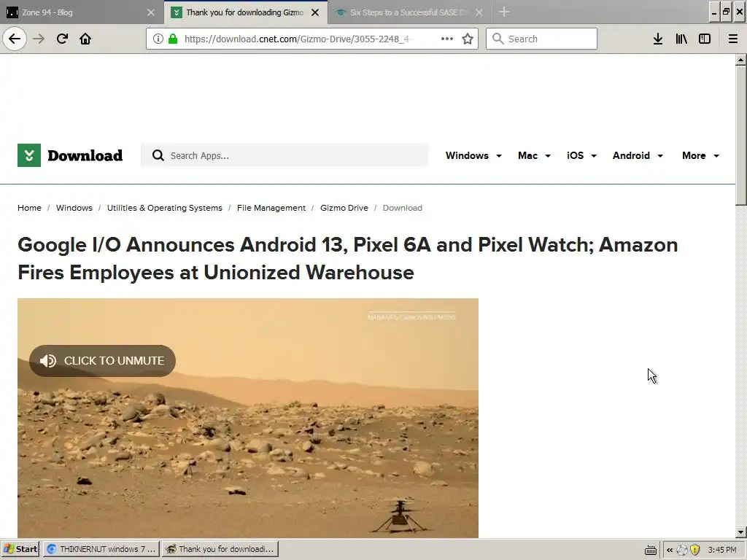Click the magnifier in Search Apps
Image resolution: width=747 pixels, height=560 pixels.
pos(158,156)
